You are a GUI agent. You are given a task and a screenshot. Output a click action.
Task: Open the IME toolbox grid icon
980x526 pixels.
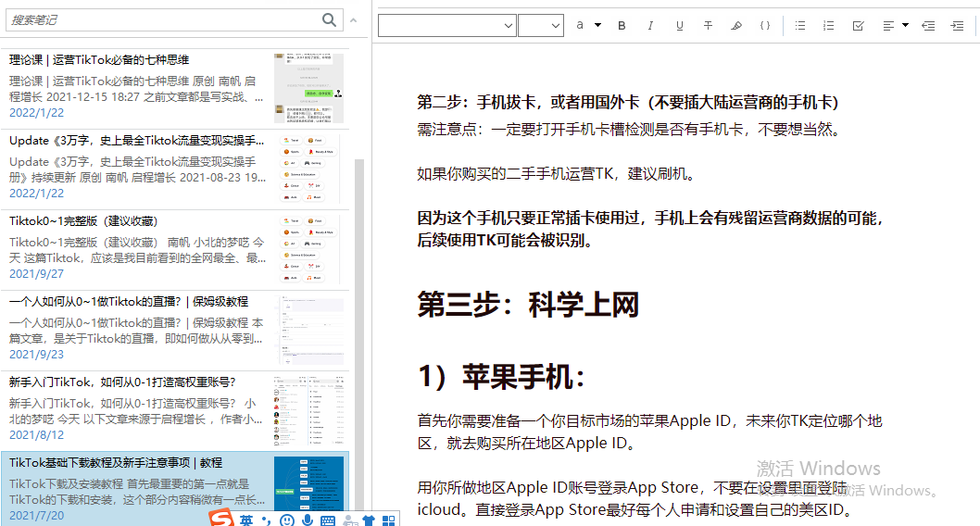[389, 520]
